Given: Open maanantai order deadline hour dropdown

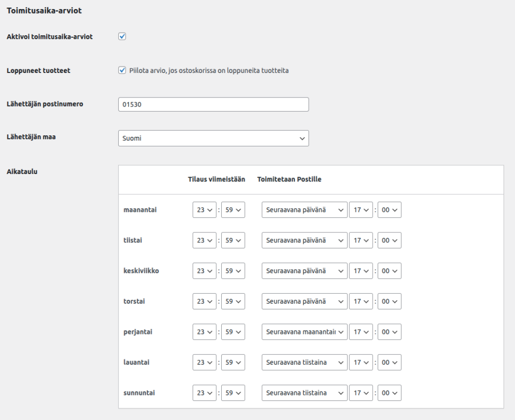Looking at the screenshot, I should (204, 210).
